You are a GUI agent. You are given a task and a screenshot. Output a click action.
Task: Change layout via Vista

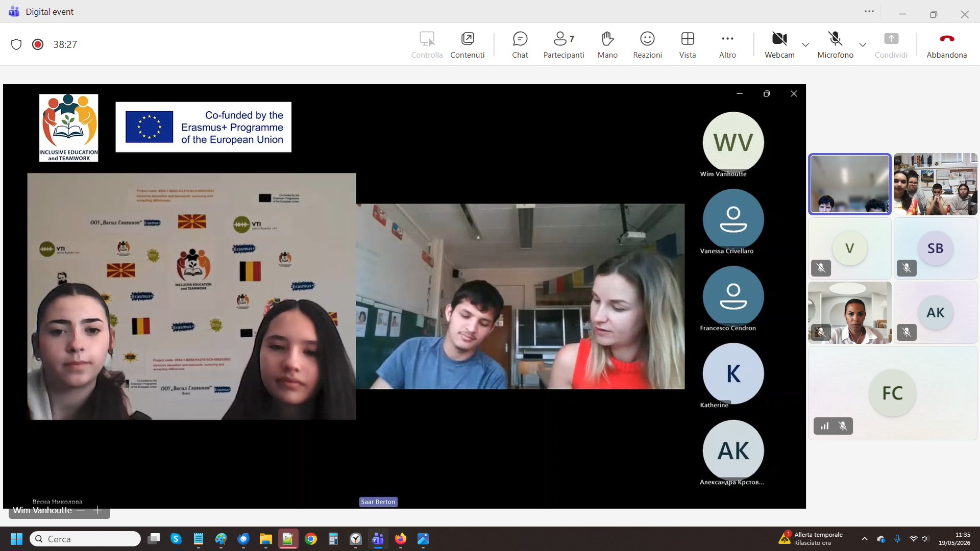tap(688, 45)
